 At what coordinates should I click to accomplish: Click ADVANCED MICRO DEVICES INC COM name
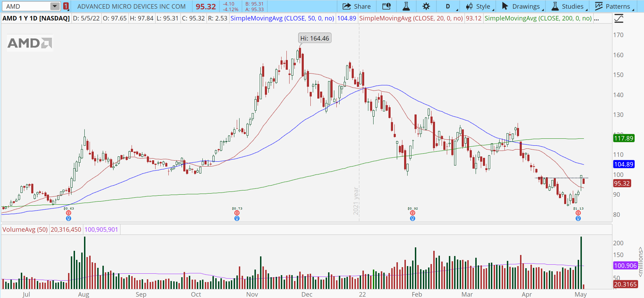click(132, 6)
